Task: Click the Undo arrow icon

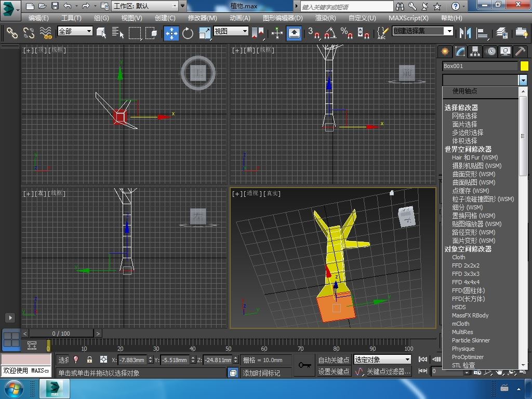Action: pyautogui.click(x=67, y=6)
